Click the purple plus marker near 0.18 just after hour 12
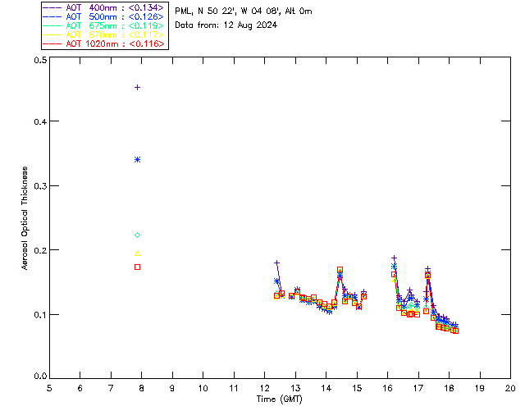 coord(276,263)
